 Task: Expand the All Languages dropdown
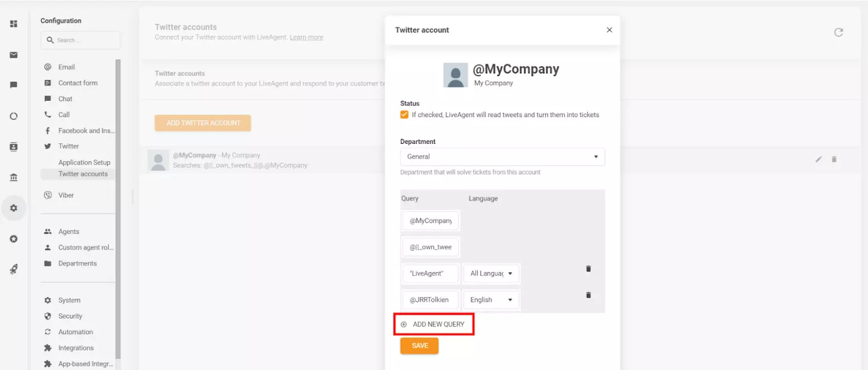pos(490,273)
